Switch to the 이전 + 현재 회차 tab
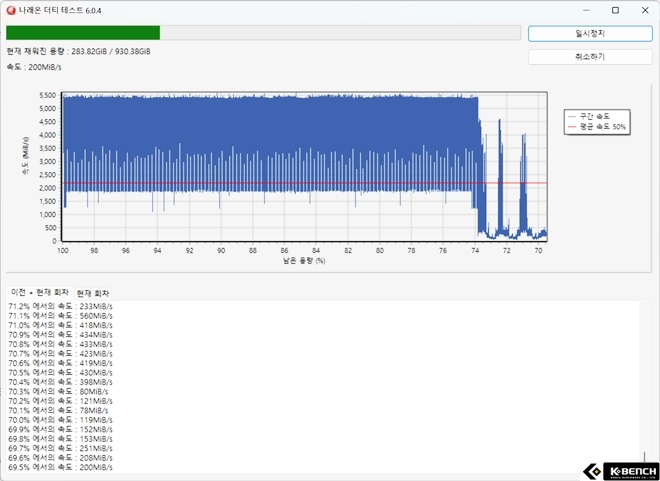This screenshot has width=660, height=481. click(x=40, y=291)
